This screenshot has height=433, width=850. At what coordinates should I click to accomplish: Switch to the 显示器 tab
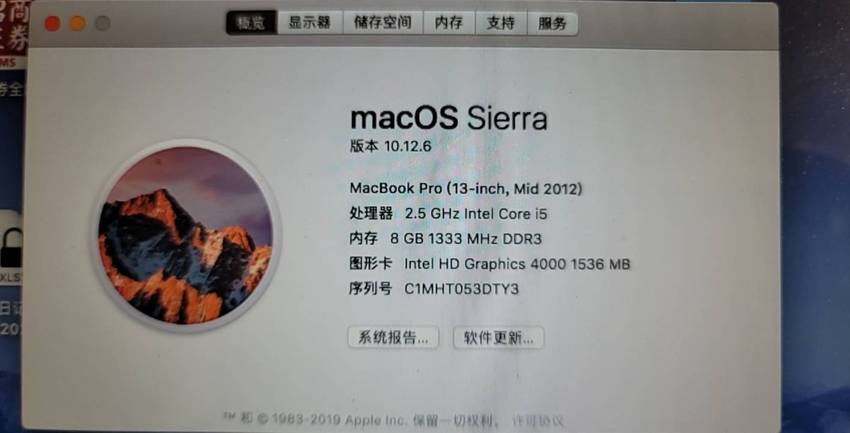[310, 23]
